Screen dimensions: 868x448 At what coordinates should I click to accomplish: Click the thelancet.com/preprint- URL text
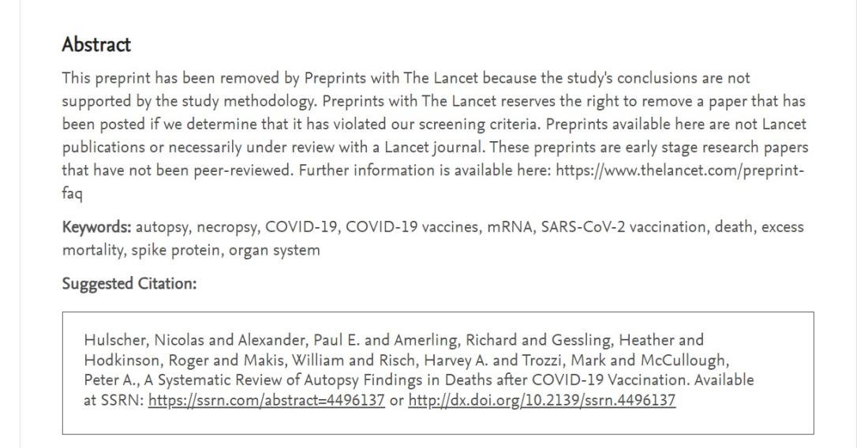pos(679,170)
